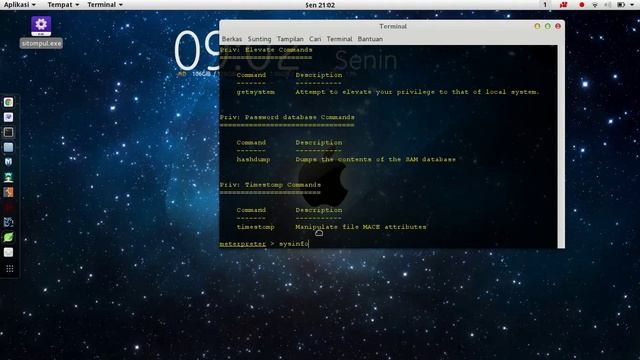Click the red screen recorder dot in the top bar
The width and height of the screenshot is (640, 360).
tap(582, 5)
